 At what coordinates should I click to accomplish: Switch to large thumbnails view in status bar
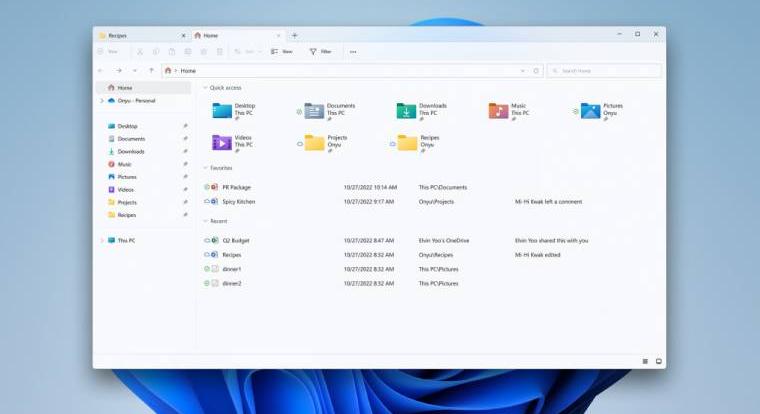659,361
